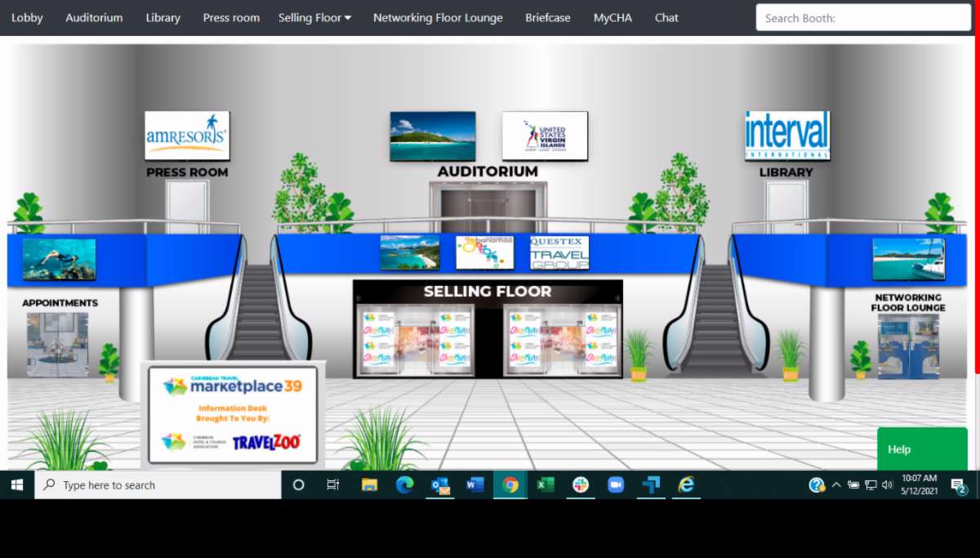Open Excel from the taskbar
The image size is (980, 558).
546,485
